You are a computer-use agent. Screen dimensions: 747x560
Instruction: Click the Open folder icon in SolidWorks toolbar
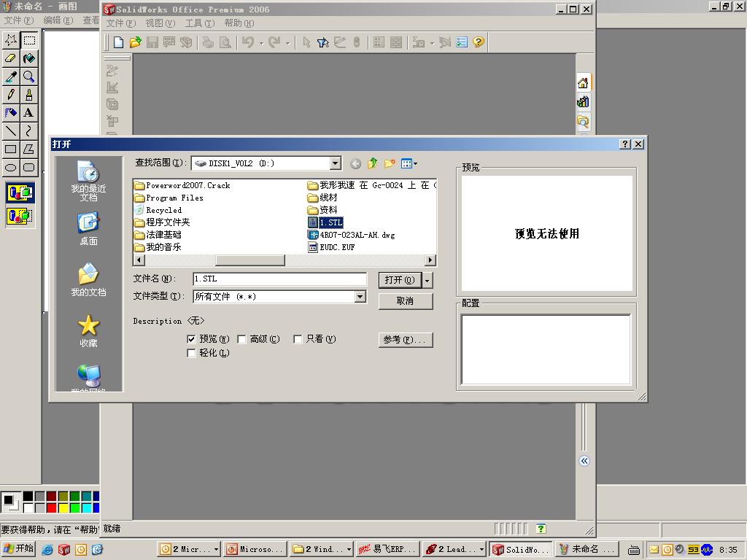[135, 42]
